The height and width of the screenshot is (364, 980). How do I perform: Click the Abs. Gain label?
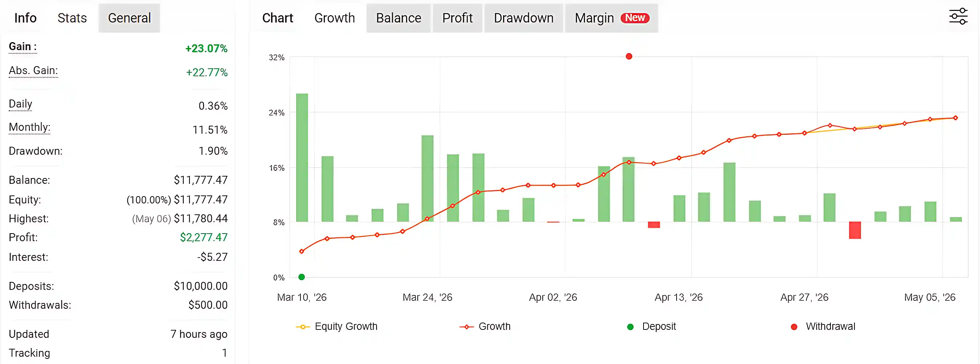coord(33,71)
